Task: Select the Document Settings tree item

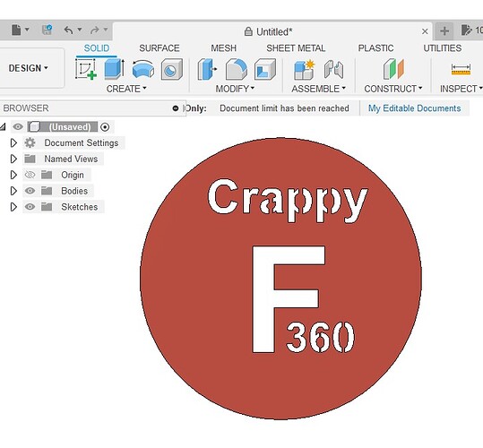Action: tap(82, 142)
